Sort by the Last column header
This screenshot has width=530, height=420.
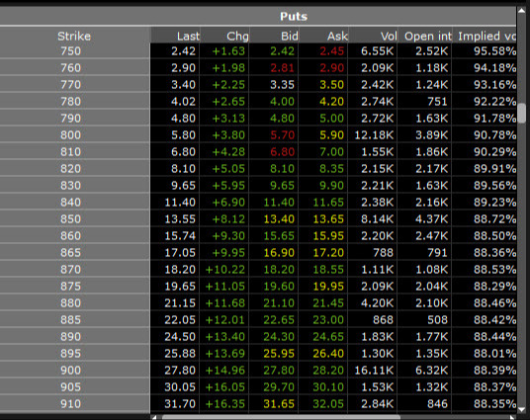(x=175, y=36)
